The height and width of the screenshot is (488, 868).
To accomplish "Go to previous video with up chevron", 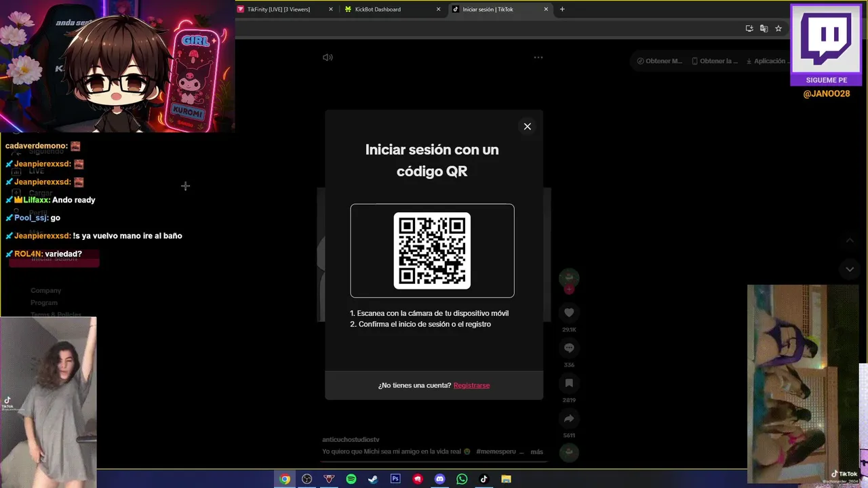I will (850, 241).
